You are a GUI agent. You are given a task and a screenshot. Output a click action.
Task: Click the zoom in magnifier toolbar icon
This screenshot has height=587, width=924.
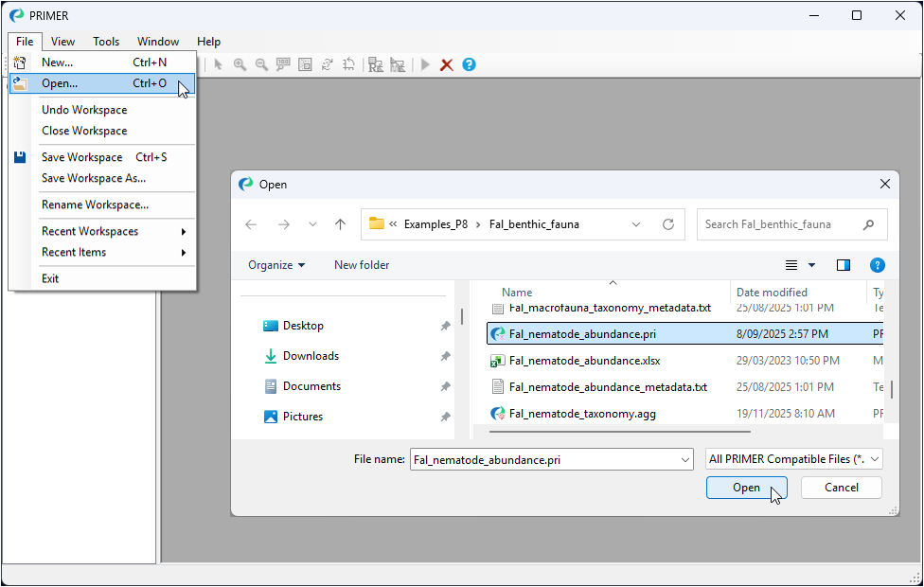tap(240, 64)
